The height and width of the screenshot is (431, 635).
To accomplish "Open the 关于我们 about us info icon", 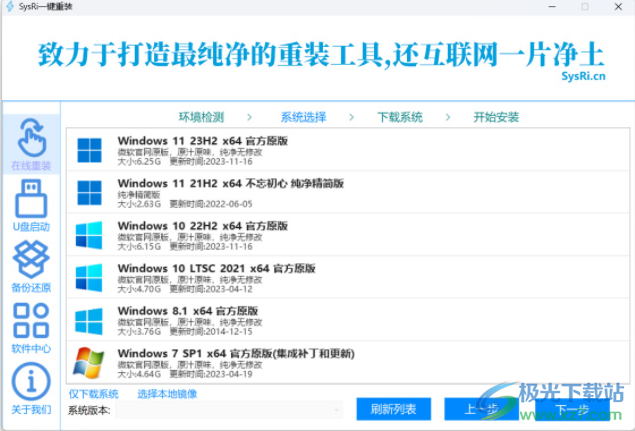I will pos(31,382).
